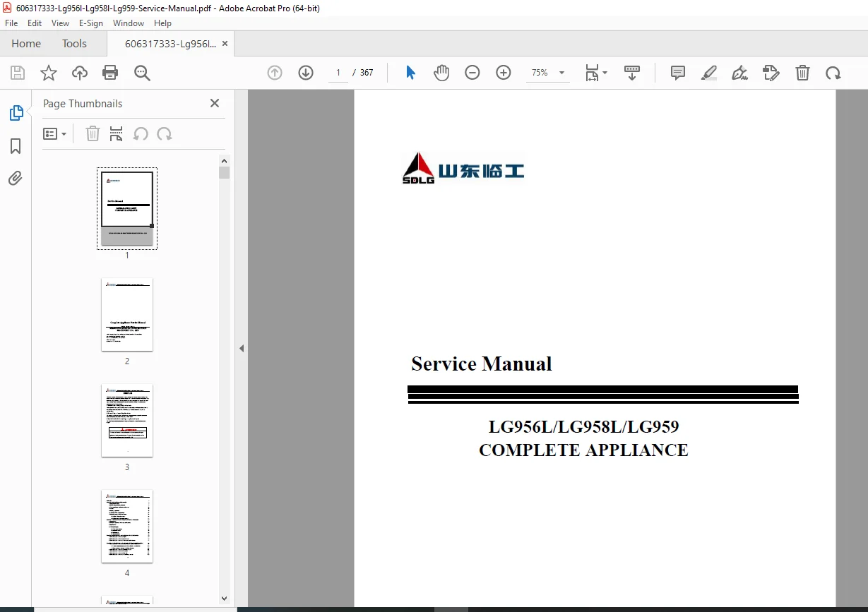
Task: Click the thumbnails panel scrollbar thumb
Action: [224, 172]
